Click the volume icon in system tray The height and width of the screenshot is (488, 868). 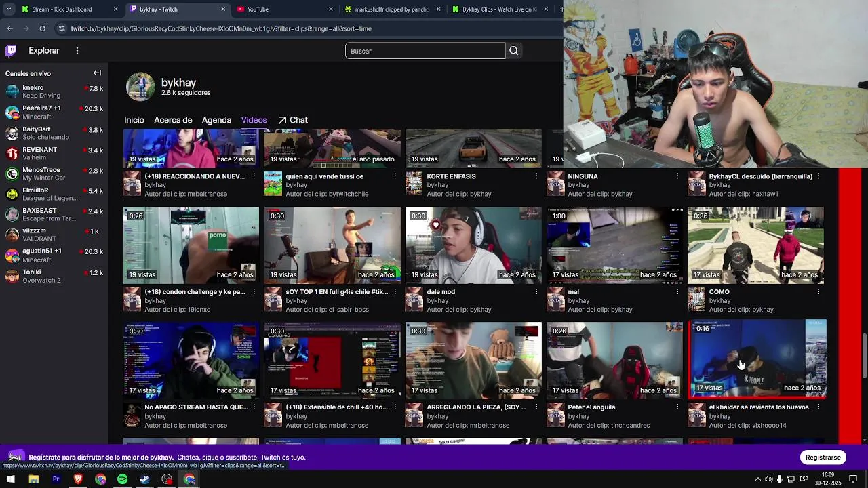[x=768, y=479]
